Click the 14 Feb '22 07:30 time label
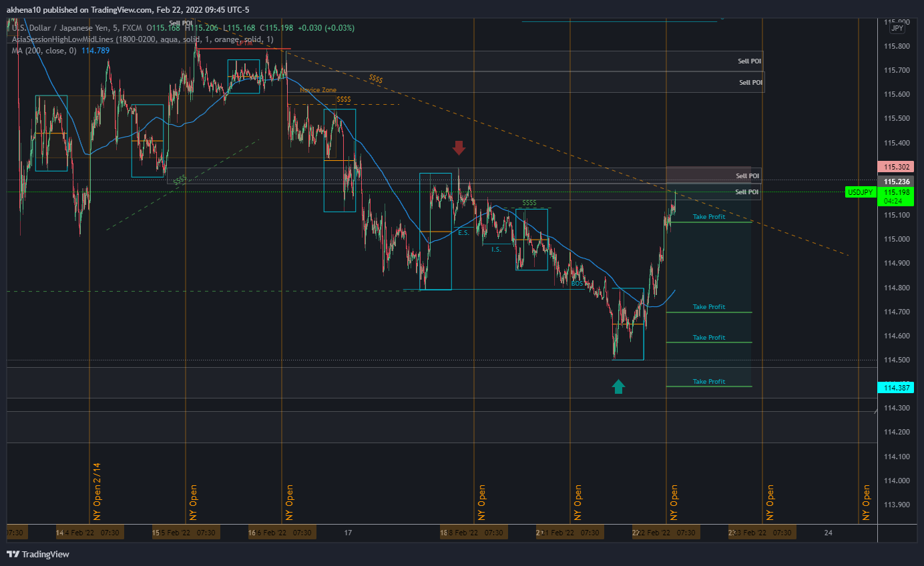Screen dimensions: 924x566 (x=89, y=533)
